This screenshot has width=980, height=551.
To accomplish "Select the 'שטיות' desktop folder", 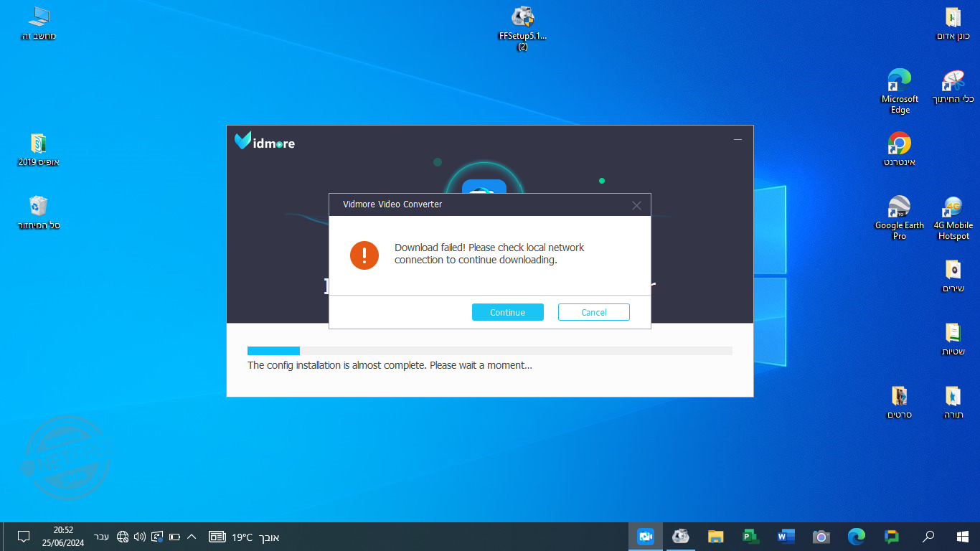I will tap(953, 339).
